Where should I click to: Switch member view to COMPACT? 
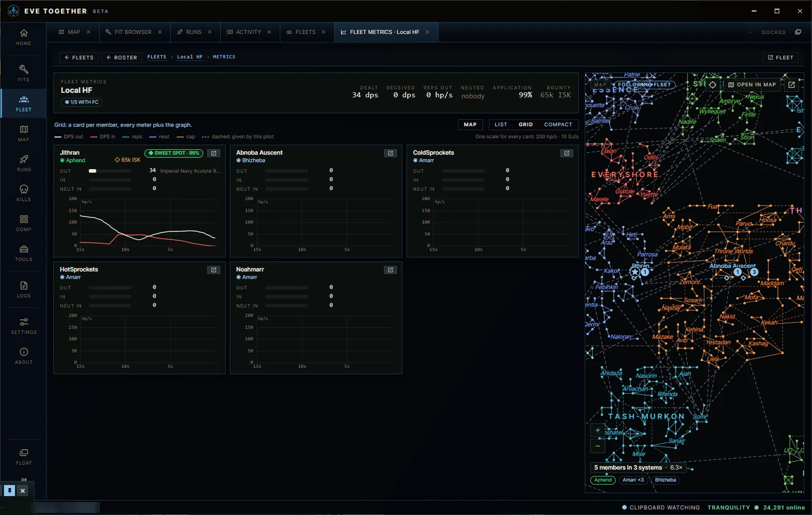click(x=558, y=124)
